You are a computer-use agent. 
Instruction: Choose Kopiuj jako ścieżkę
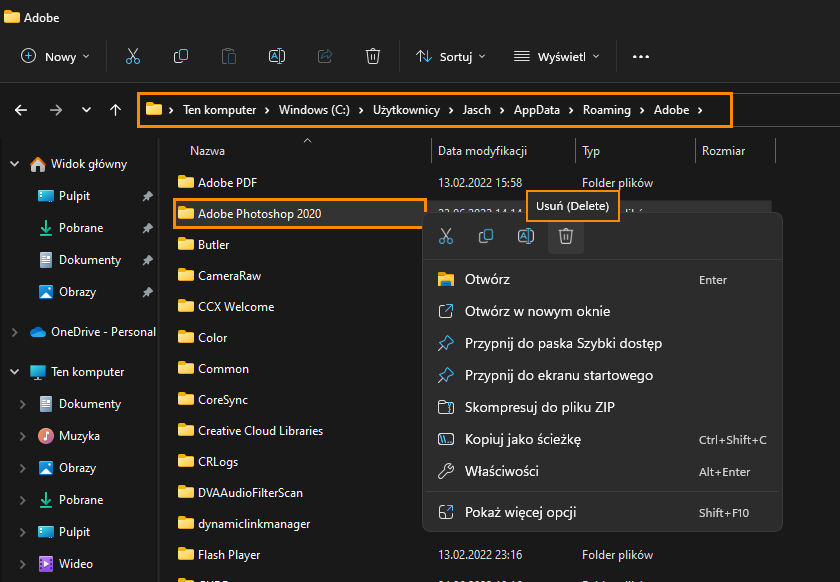(603, 439)
